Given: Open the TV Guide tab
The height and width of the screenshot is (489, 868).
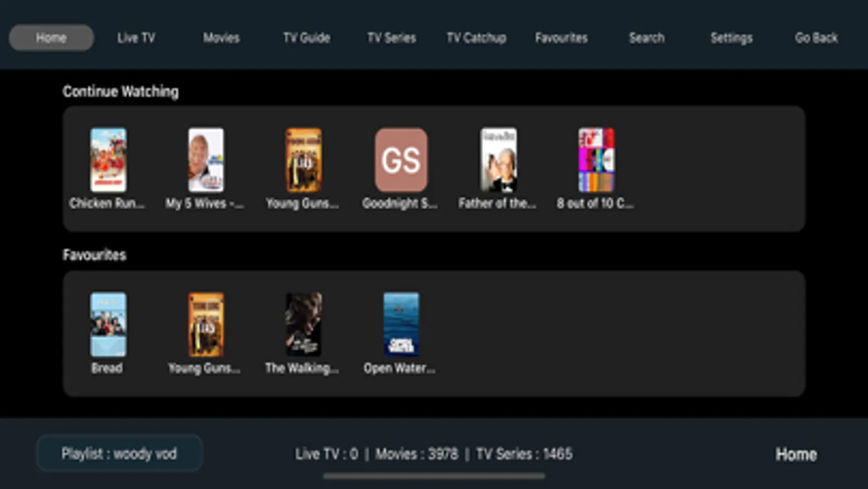Looking at the screenshot, I should click(x=307, y=37).
